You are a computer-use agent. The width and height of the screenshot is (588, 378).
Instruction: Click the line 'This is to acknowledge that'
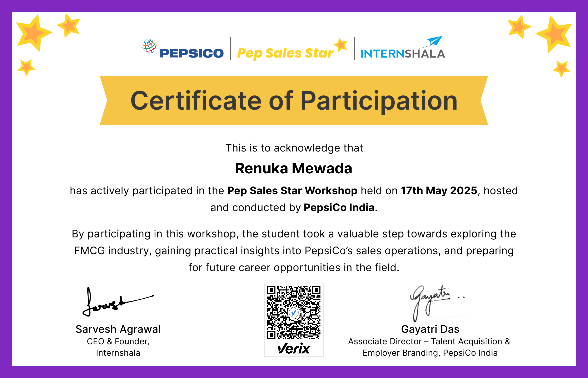294,148
